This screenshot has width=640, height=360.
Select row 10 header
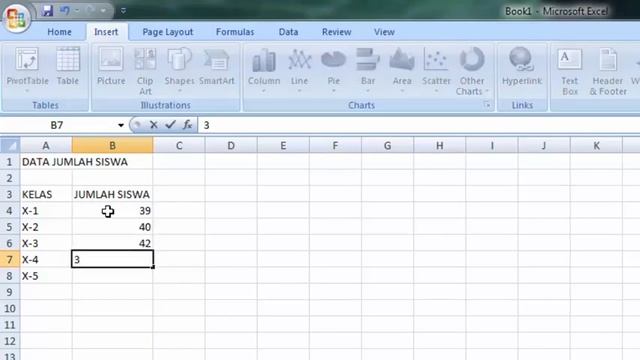(x=10, y=309)
